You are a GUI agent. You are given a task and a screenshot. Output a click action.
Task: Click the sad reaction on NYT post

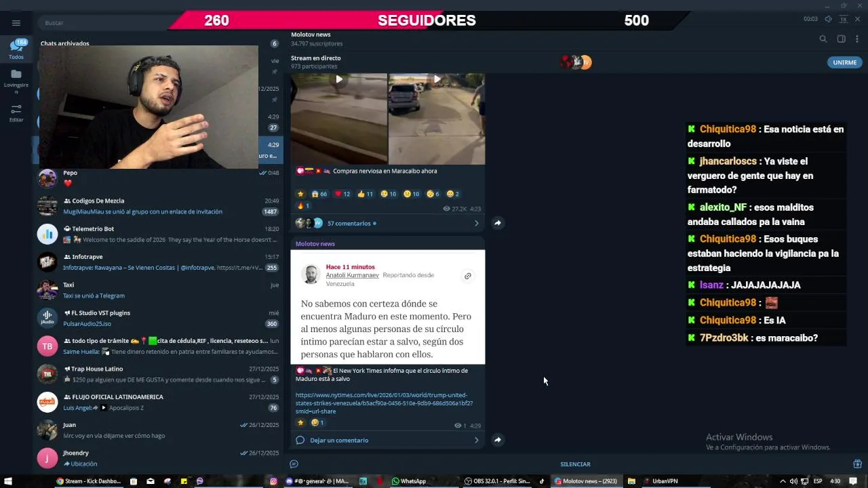tap(317, 423)
